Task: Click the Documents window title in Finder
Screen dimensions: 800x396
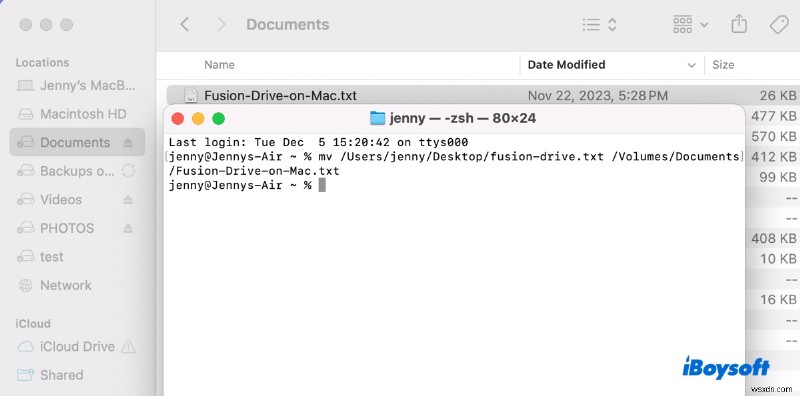Action: pyautogui.click(x=288, y=24)
